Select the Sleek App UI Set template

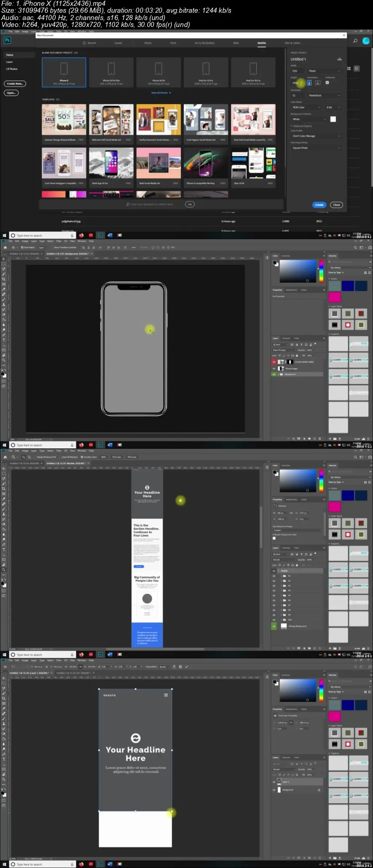point(111,167)
